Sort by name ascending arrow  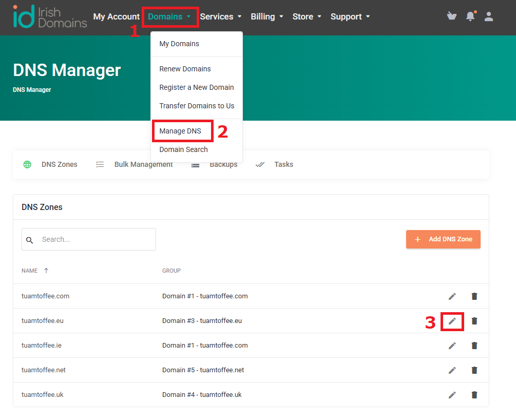coord(46,271)
